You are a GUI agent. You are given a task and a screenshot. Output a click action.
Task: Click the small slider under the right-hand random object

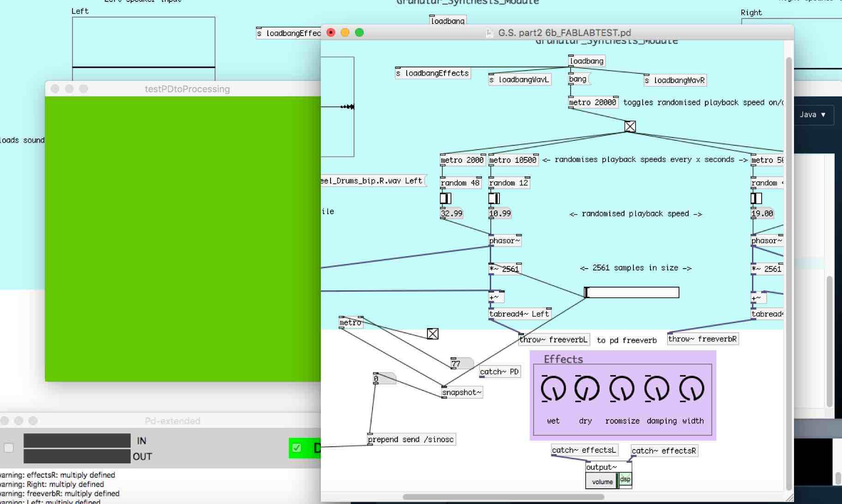[756, 198]
